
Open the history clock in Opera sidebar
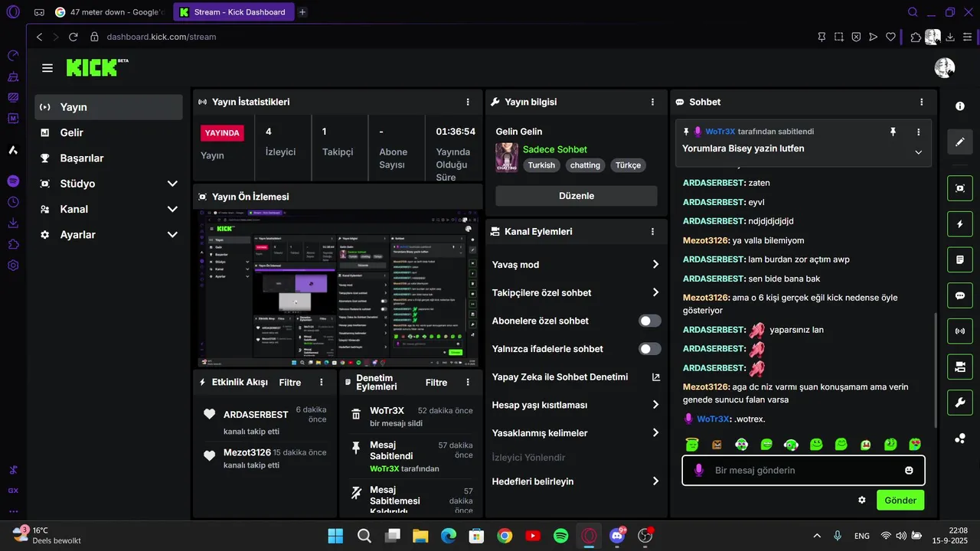13,202
